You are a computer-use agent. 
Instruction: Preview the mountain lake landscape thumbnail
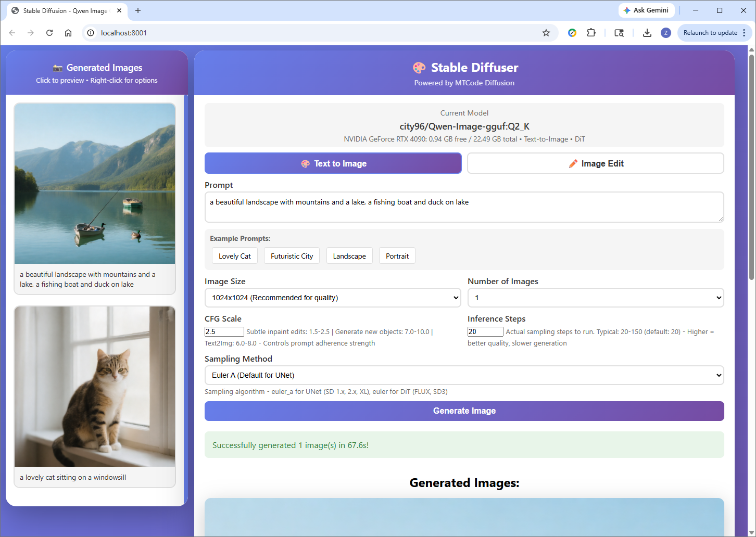[x=95, y=184]
